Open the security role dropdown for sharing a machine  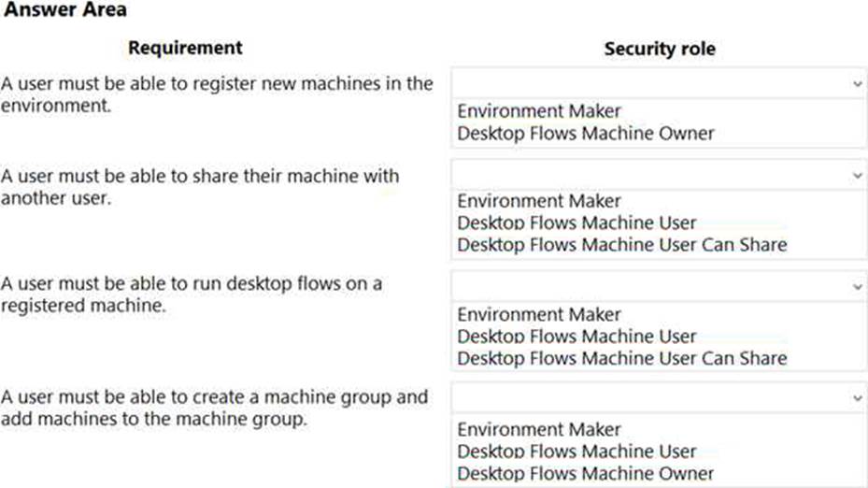tap(654, 175)
